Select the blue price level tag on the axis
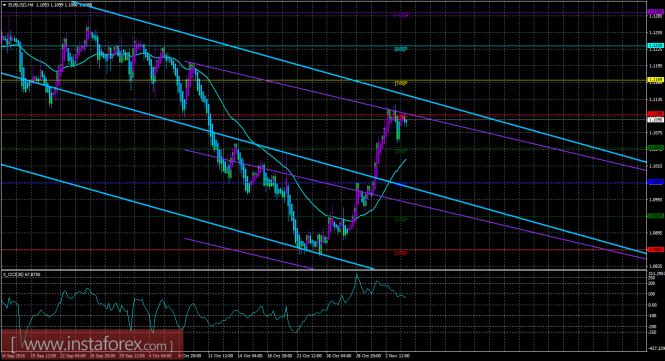 [x=656, y=182]
